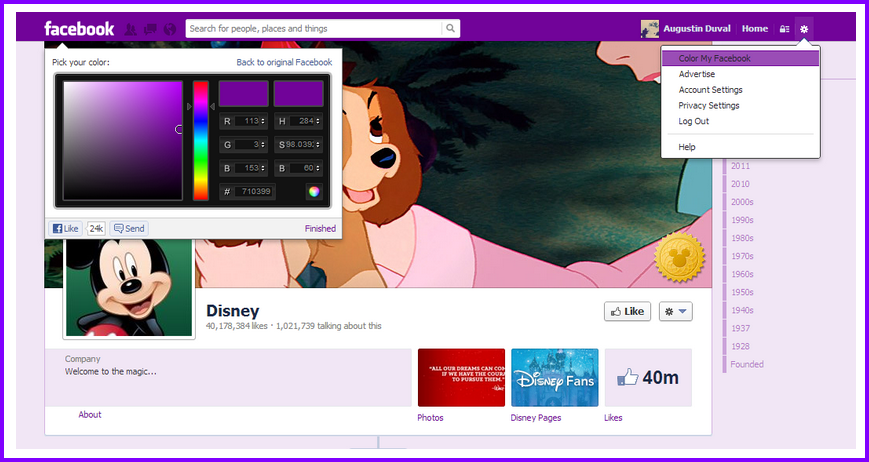Open the color wheel icon in picker
This screenshot has width=869, height=462.
coord(314,192)
